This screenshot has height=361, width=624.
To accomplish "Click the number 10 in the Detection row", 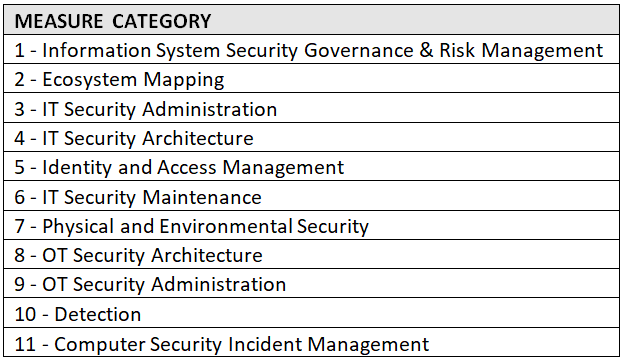I will tap(25, 314).
